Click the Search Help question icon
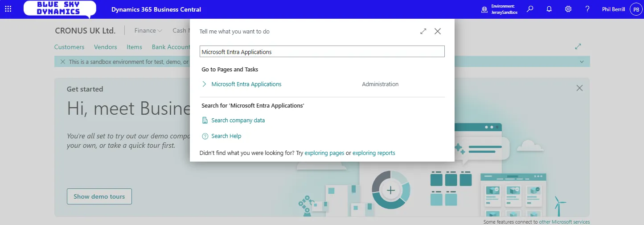Viewport: 644px width, 225px height. (x=205, y=136)
